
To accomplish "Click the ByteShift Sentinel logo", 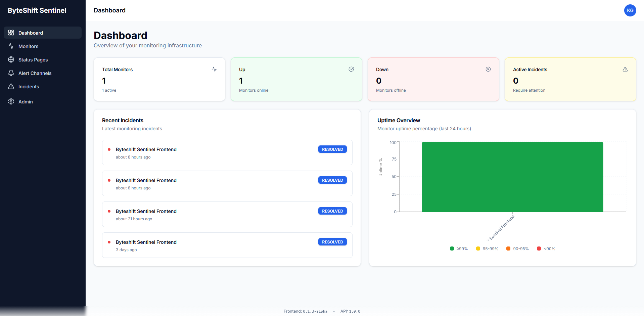I will click(x=37, y=10).
